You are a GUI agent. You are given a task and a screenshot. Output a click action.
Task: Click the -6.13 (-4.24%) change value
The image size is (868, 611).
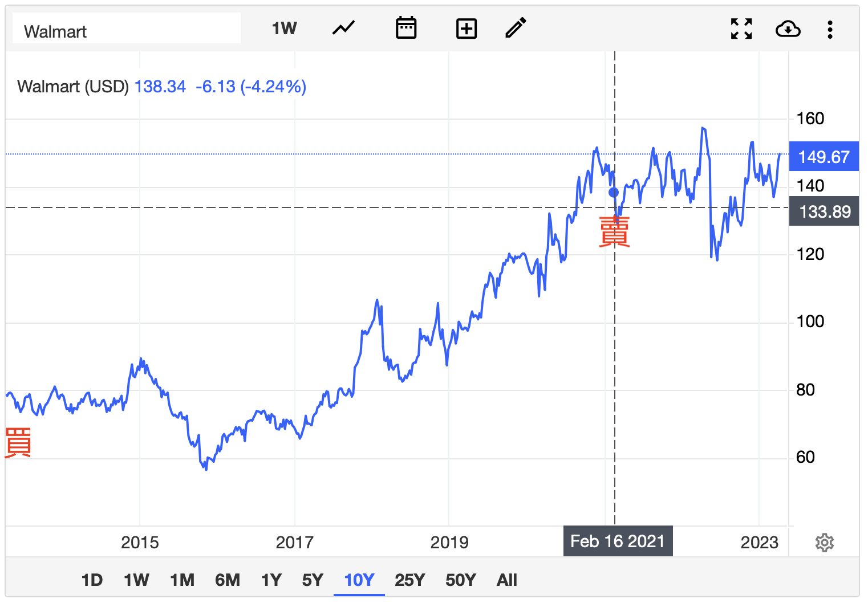point(251,87)
